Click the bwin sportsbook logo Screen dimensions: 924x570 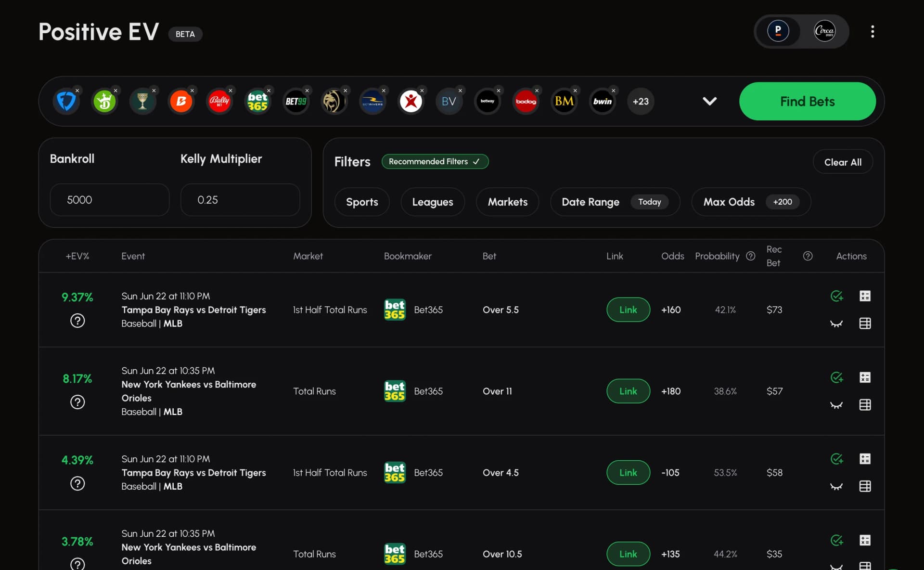602,102
